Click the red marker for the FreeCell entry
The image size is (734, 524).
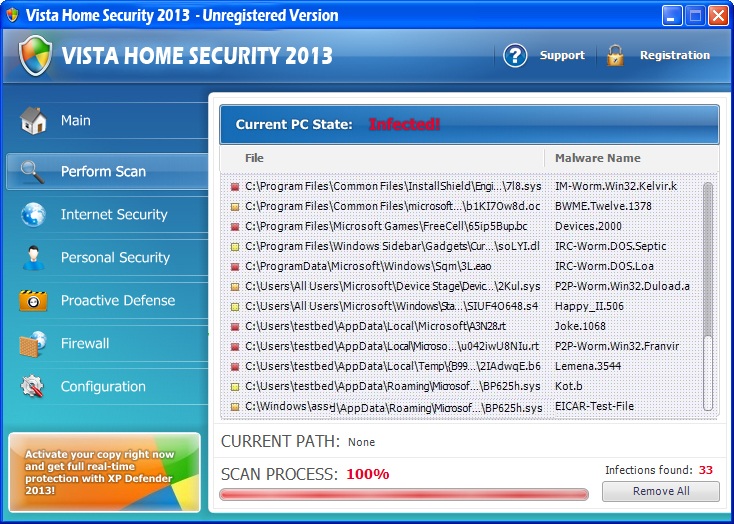[x=235, y=227]
